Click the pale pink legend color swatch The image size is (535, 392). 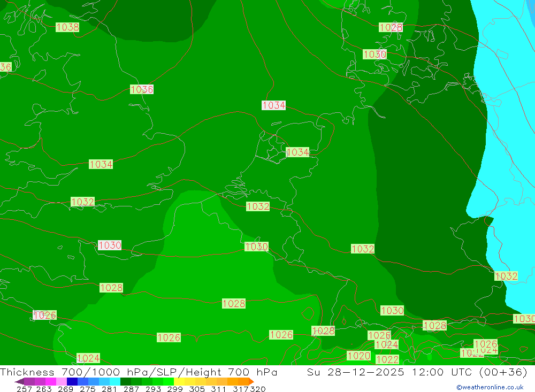pos(62,381)
